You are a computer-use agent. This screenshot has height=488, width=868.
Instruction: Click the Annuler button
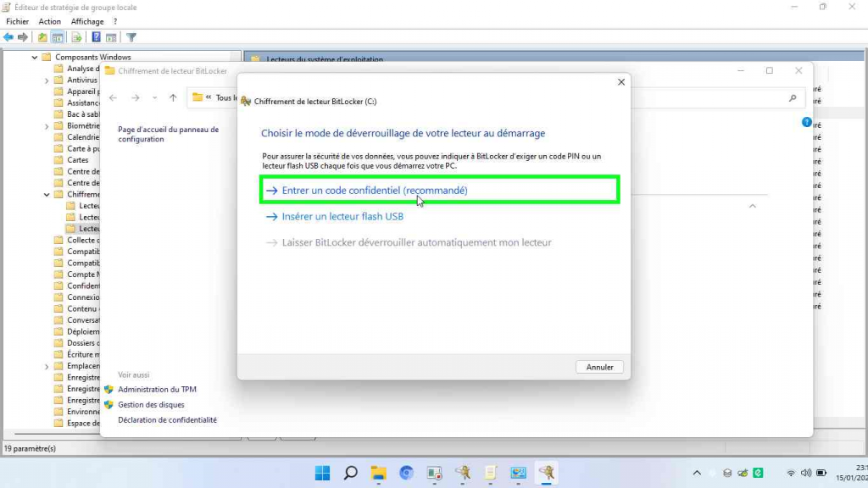(x=599, y=367)
